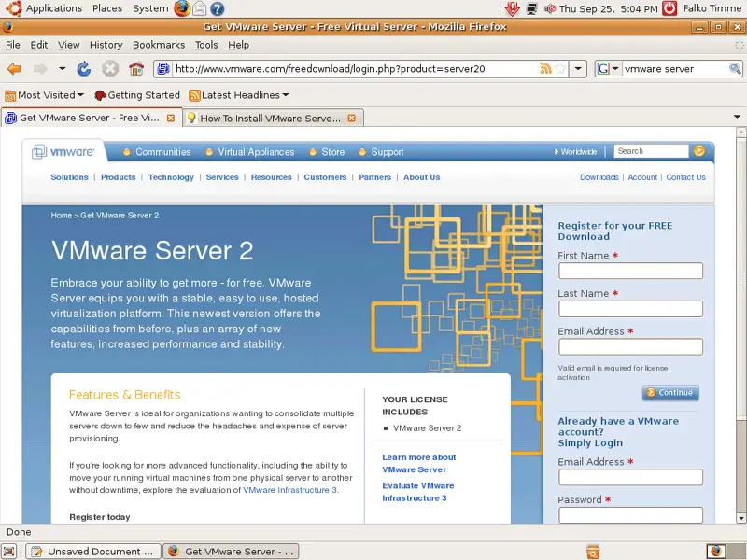Viewport: 747px width, 560px height.
Task: Click the volume icon in the system tray
Action: 550,8
